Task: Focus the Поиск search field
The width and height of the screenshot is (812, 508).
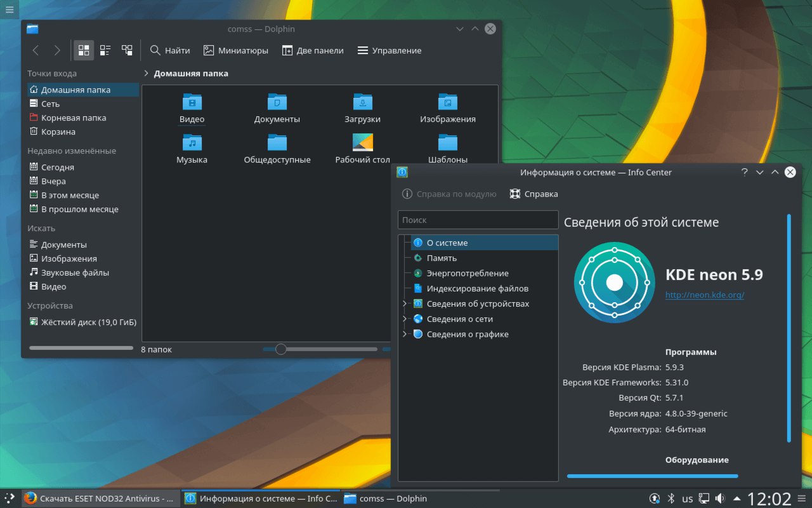Action: click(x=478, y=220)
